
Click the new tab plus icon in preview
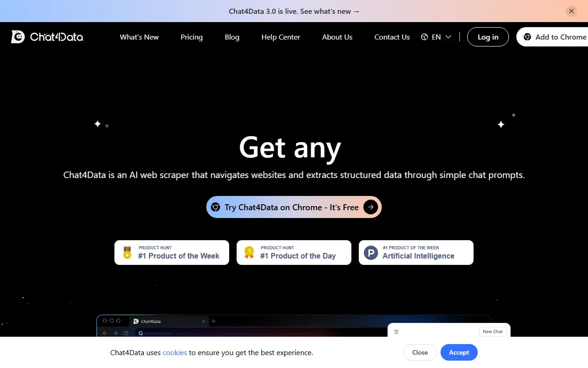214,321
